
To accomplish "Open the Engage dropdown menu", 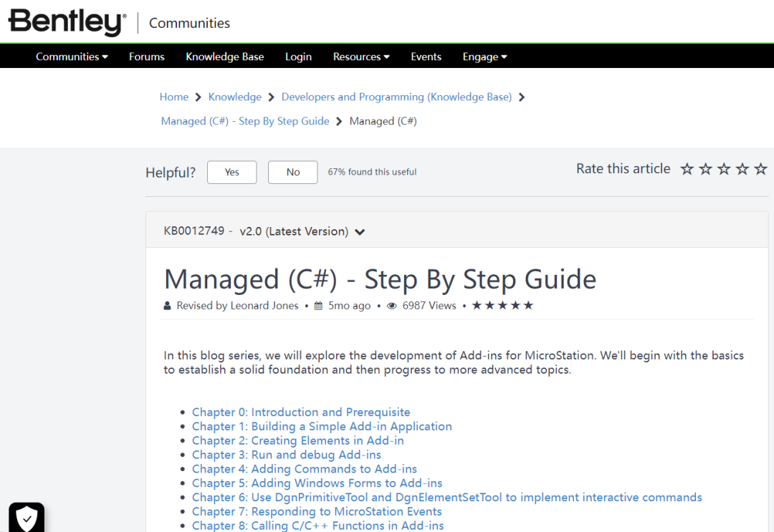I will (484, 57).
